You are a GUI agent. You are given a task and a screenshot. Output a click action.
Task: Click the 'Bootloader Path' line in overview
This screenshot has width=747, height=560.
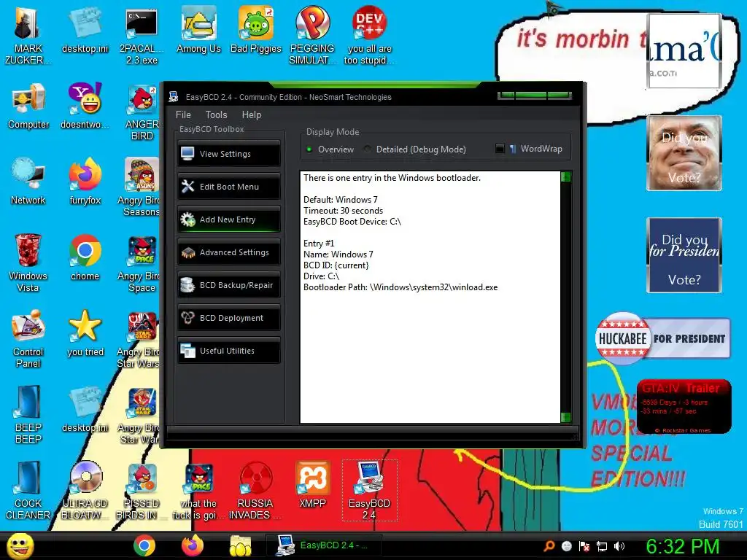(400, 287)
